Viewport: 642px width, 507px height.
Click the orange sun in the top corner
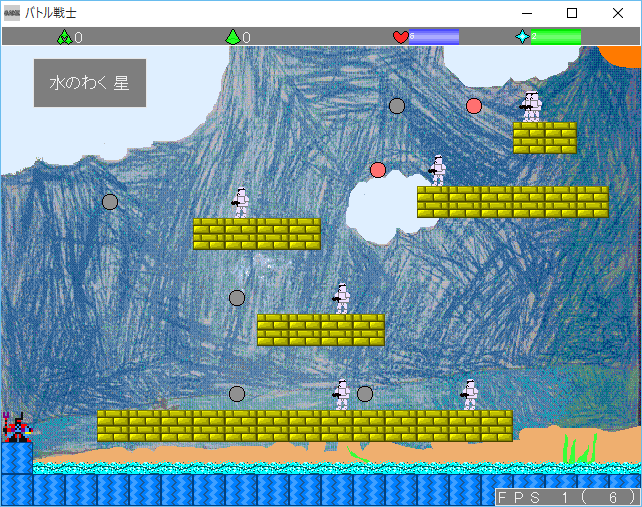pos(620,56)
